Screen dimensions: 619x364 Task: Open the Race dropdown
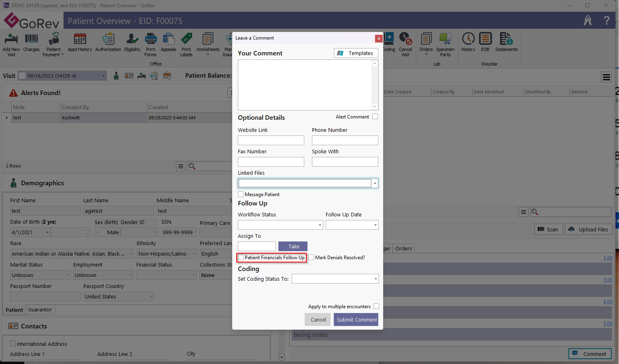pos(131,254)
